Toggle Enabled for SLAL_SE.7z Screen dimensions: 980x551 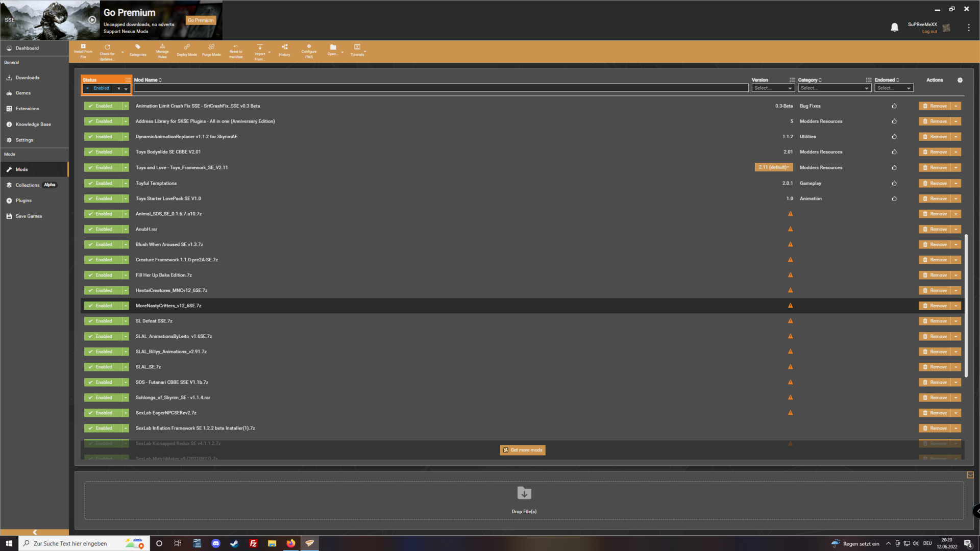103,367
